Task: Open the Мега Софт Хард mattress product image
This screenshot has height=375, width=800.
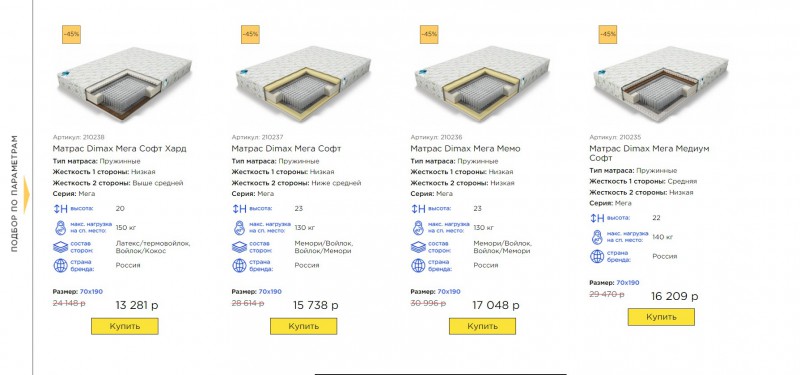Action: click(124, 83)
